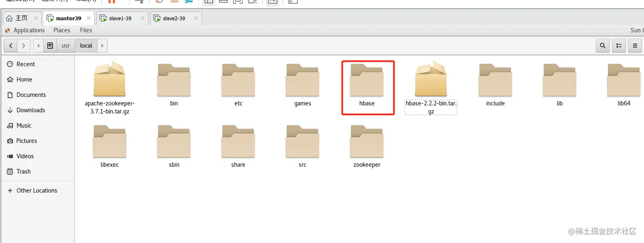644x243 pixels.
Task: Close the slave1-39 tab
Action: (142, 18)
